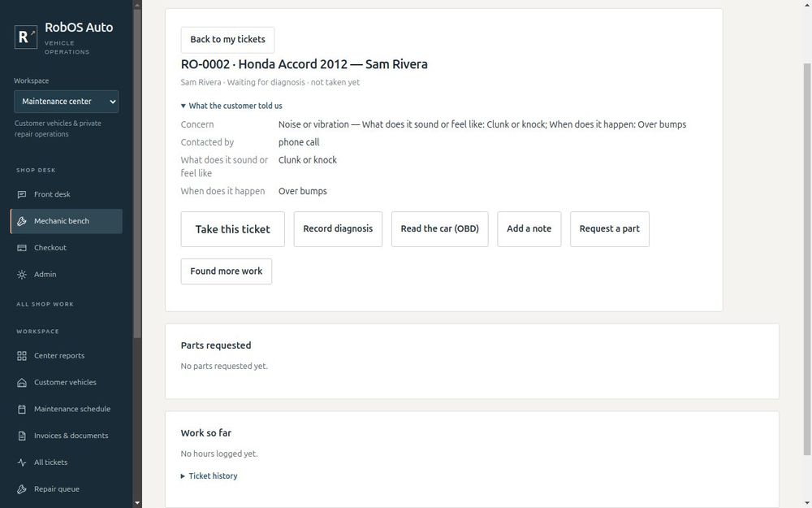Image resolution: width=812 pixels, height=508 pixels.
Task: Open the Workspace dropdown
Action: click(x=67, y=102)
